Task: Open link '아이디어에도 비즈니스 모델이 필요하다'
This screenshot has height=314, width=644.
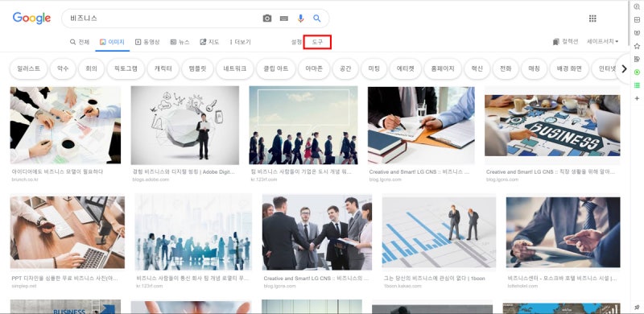Action: tap(57, 171)
